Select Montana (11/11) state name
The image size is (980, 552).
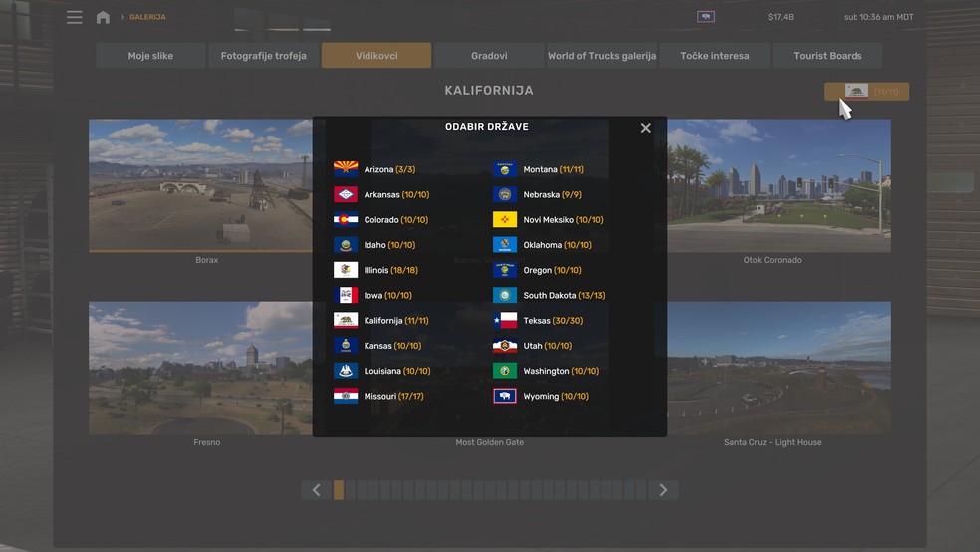pos(553,169)
